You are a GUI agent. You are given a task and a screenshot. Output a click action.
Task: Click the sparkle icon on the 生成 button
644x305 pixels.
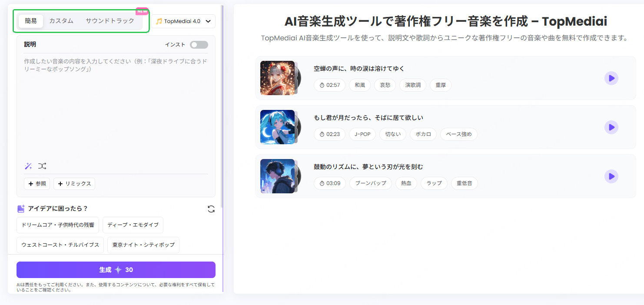[118, 270]
